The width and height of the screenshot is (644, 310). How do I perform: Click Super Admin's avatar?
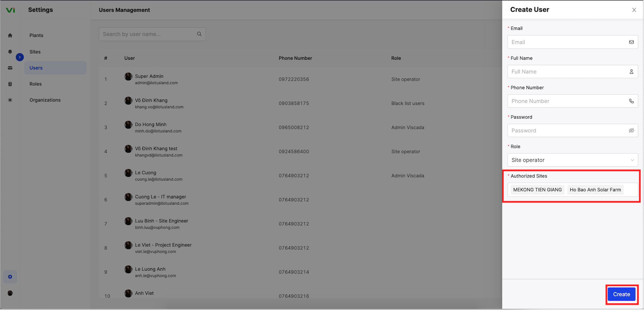128,77
